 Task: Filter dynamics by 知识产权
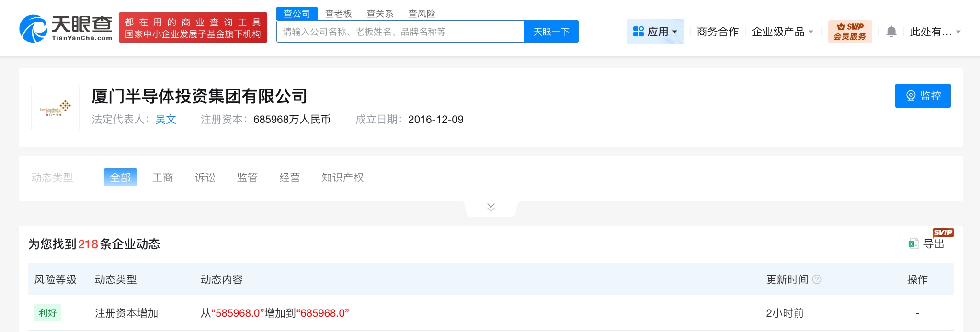click(x=342, y=177)
